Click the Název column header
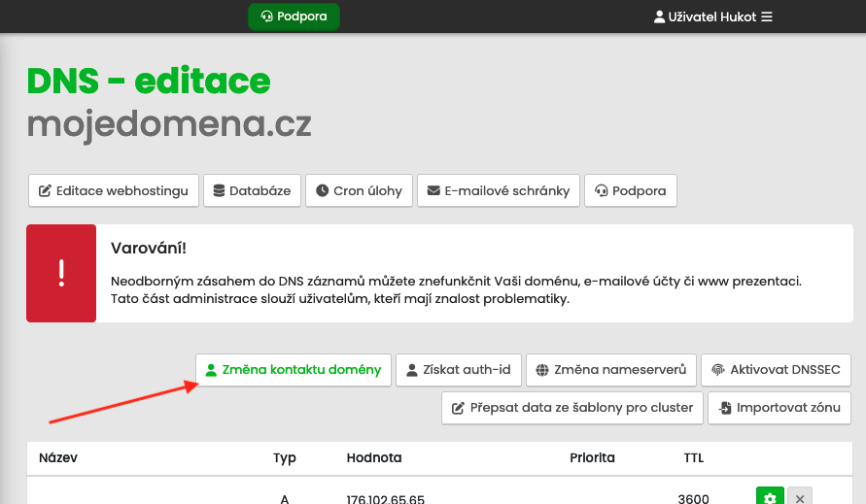The image size is (866, 504). [58, 457]
